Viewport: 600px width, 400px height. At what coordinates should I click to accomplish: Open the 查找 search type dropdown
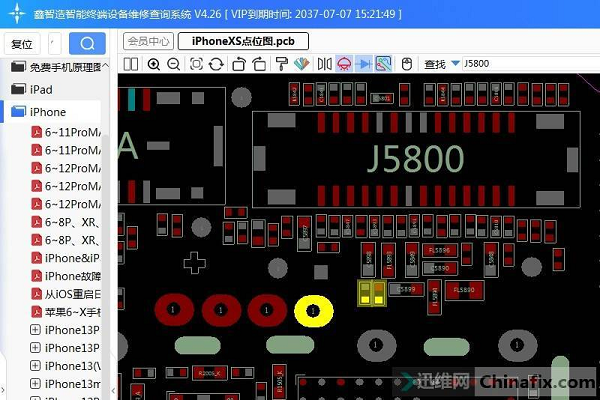click(x=455, y=64)
